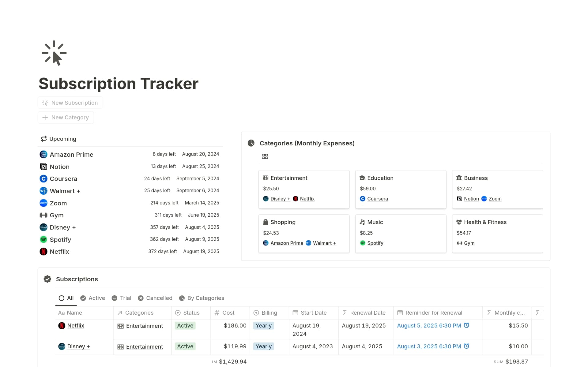588x367 pixels.
Task: Click the Disney + icon in table row
Action: pyautogui.click(x=62, y=346)
